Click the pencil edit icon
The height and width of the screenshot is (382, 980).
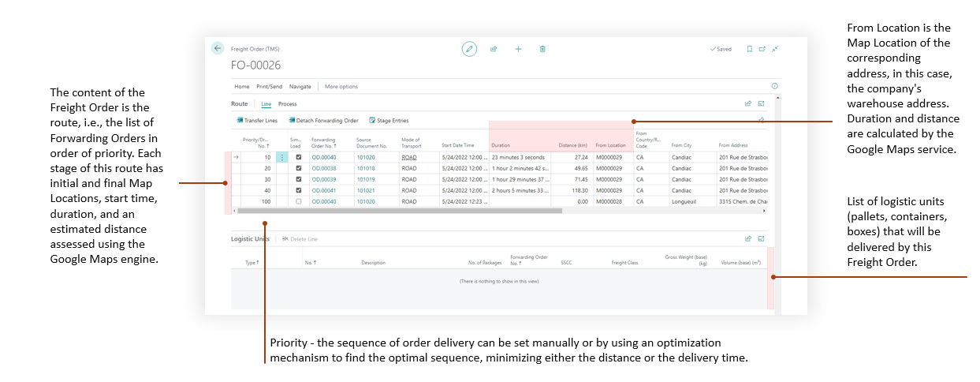tap(469, 49)
